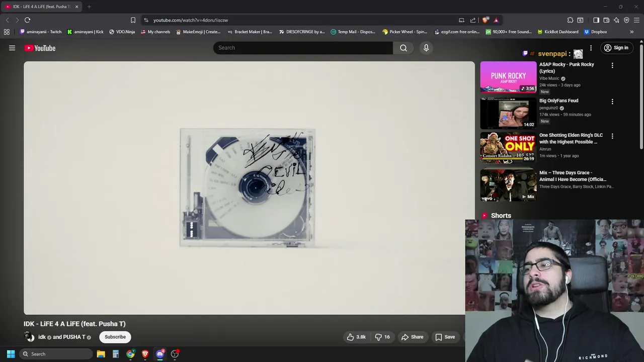Open Brave Shields lion icon
The image size is (644, 362).
pyautogui.click(x=485, y=20)
